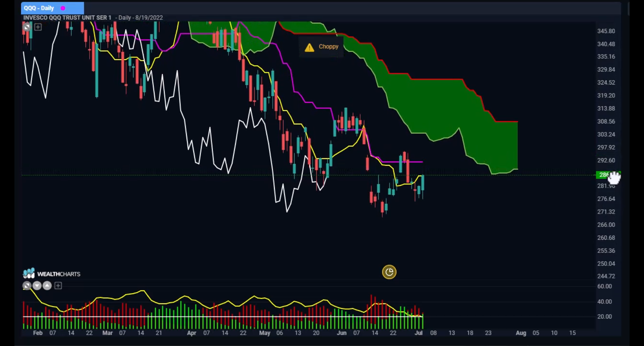
Task: Add an indicator to the lower pane
Action: click(58, 286)
